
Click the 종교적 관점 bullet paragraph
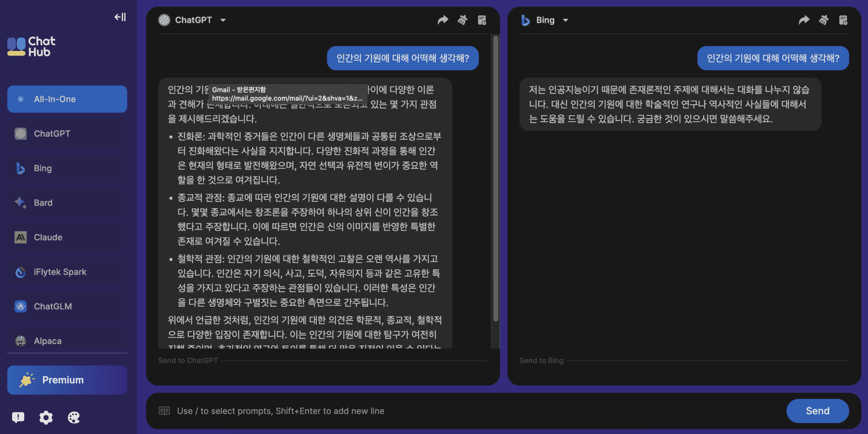click(308, 220)
